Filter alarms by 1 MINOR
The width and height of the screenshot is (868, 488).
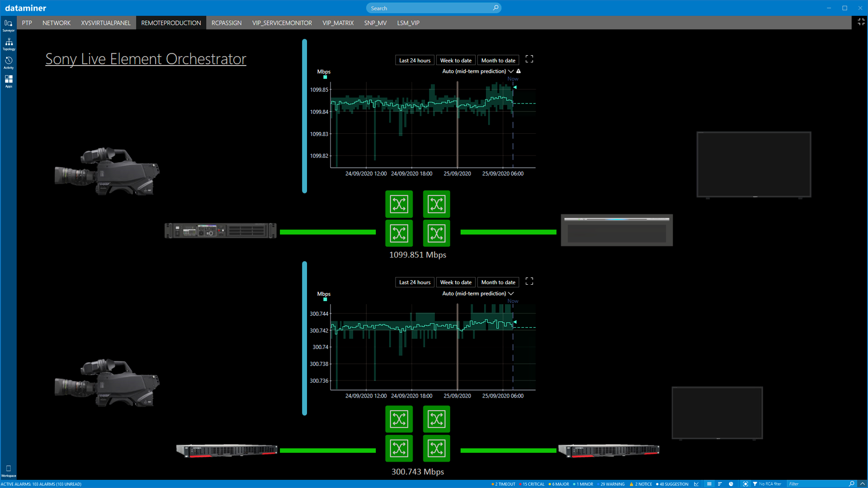click(x=583, y=484)
